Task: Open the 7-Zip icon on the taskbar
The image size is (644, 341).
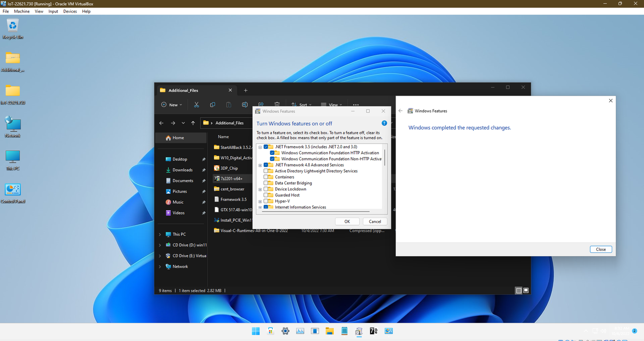Action: pos(374,331)
